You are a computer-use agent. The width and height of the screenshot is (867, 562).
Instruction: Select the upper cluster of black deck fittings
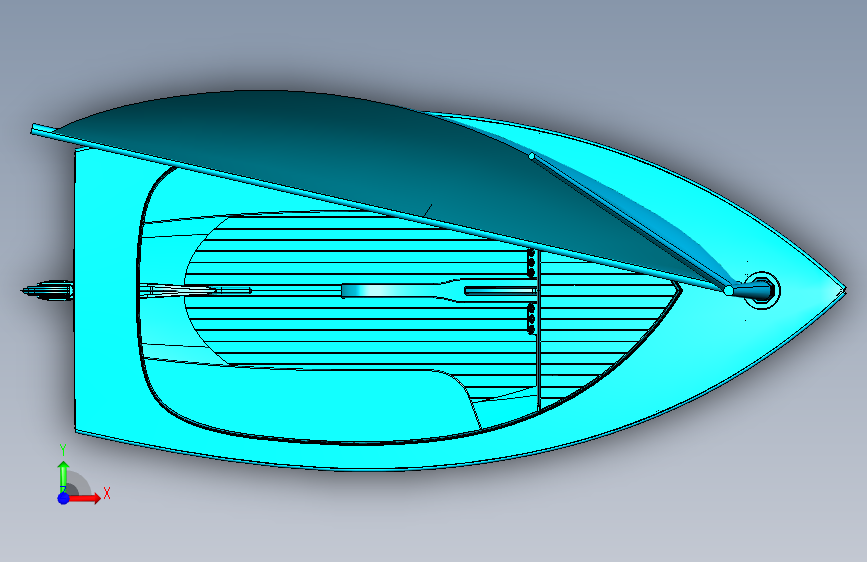point(531,263)
